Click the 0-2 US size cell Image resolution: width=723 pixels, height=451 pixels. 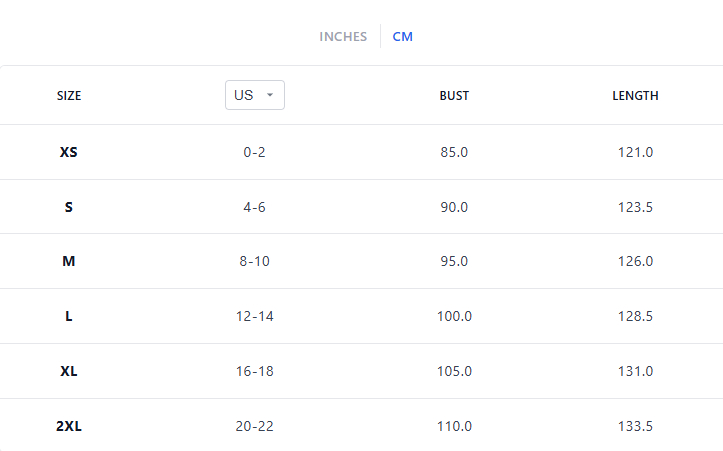point(254,152)
